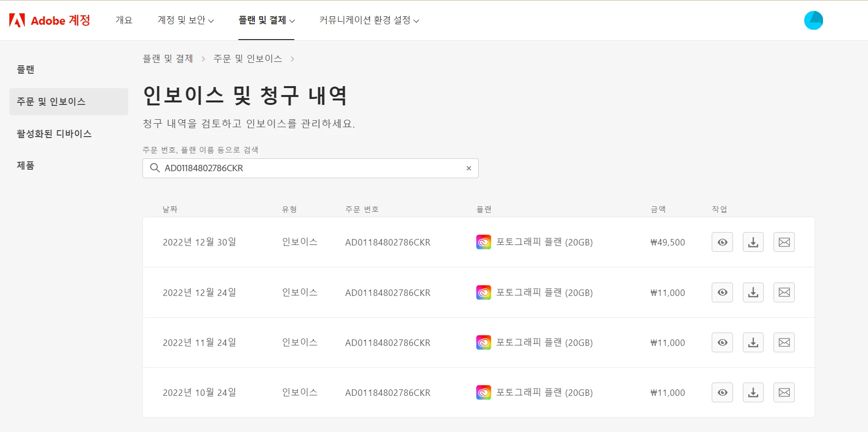This screenshot has width=868, height=432.
Task: Click the ₩49,500 amount
Action: (668, 242)
